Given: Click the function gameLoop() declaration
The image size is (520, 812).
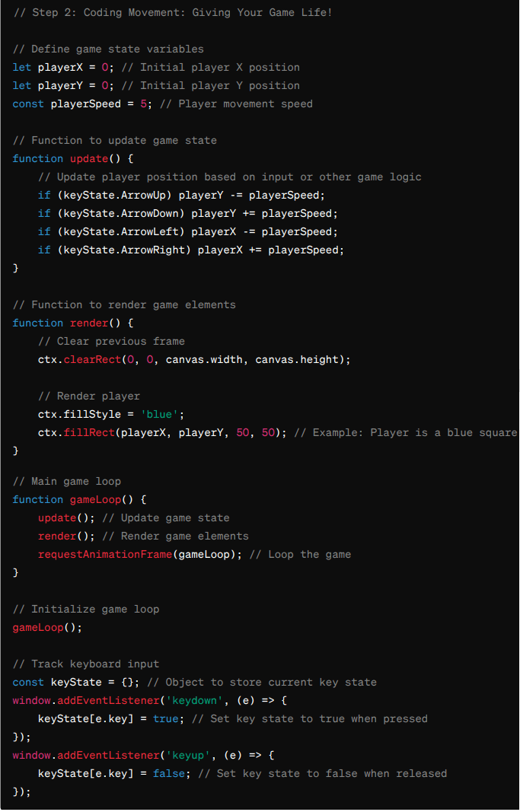Looking at the screenshot, I should pos(79,499).
